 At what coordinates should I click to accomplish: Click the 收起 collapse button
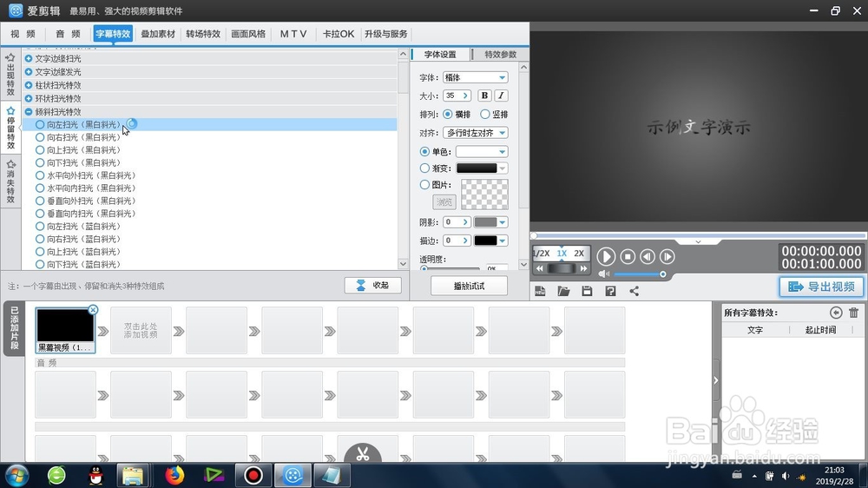pyautogui.click(x=372, y=286)
